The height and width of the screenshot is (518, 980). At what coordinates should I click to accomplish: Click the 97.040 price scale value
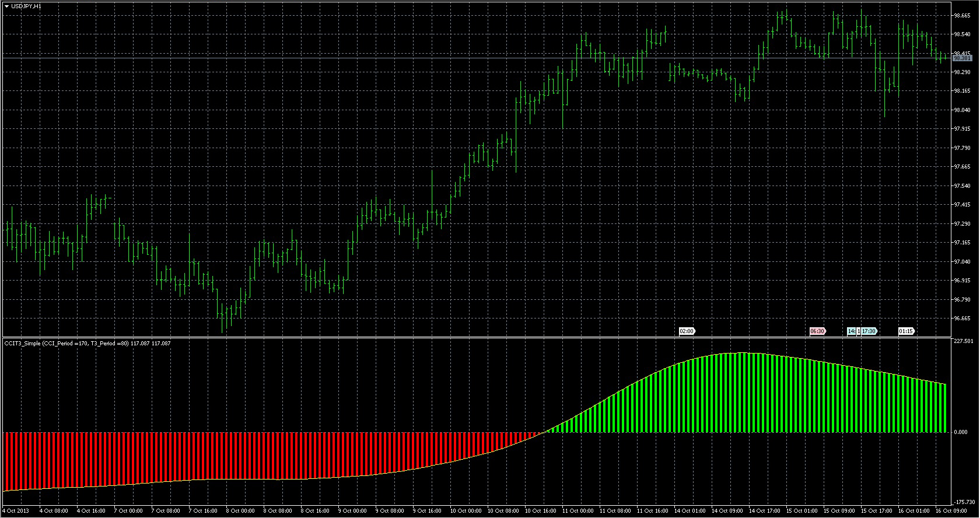(x=961, y=262)
